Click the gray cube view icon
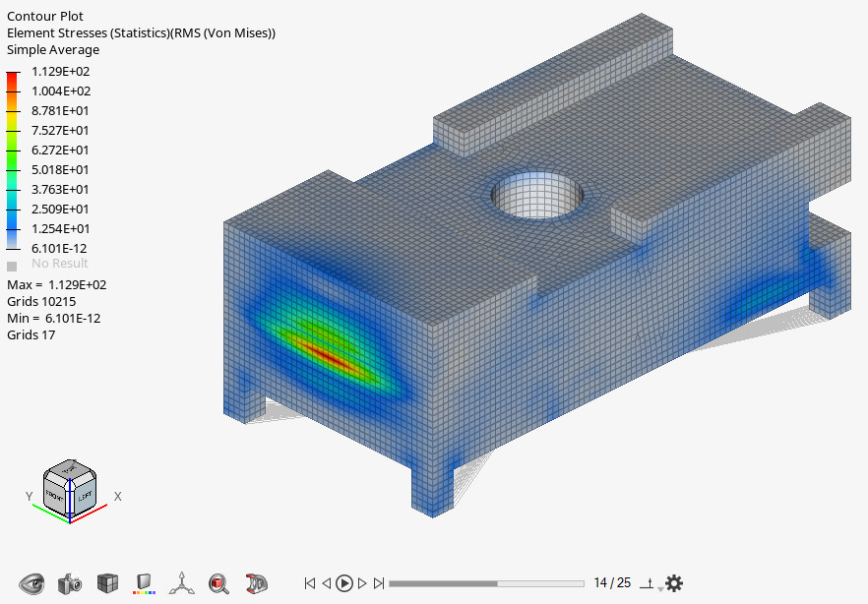The width and height of the screenshot is (868, 604). 107,583
